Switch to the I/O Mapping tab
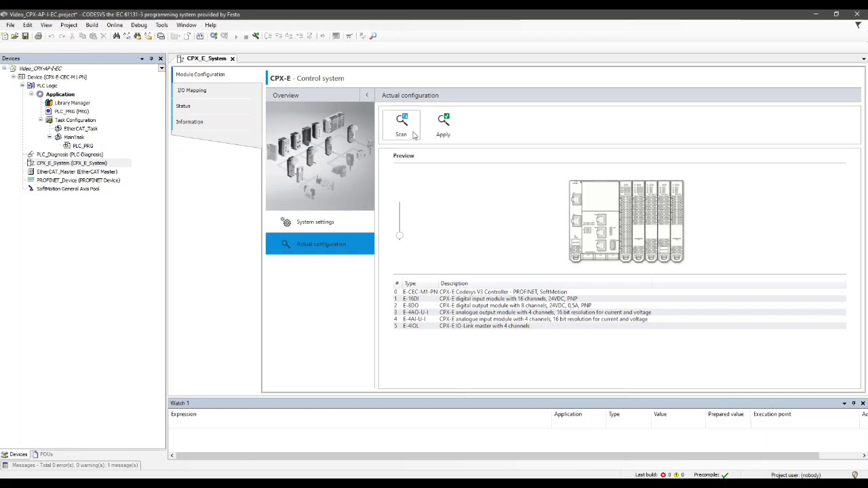The width and height of the screenshot is (868, 488). click(x=192, y=90)
